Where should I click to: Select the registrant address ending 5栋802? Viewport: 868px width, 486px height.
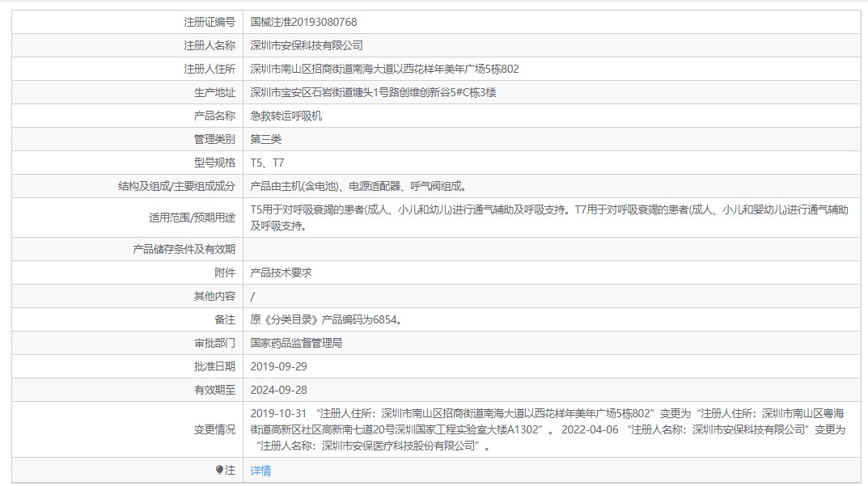(x=385, y=70)
